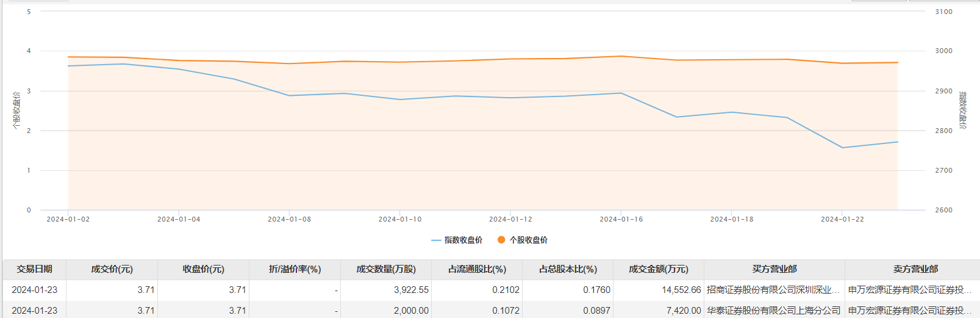The height and width of the screenshot is (318, 980).
Task: Sort by 交易日期 column header
Action: point(34,269)
